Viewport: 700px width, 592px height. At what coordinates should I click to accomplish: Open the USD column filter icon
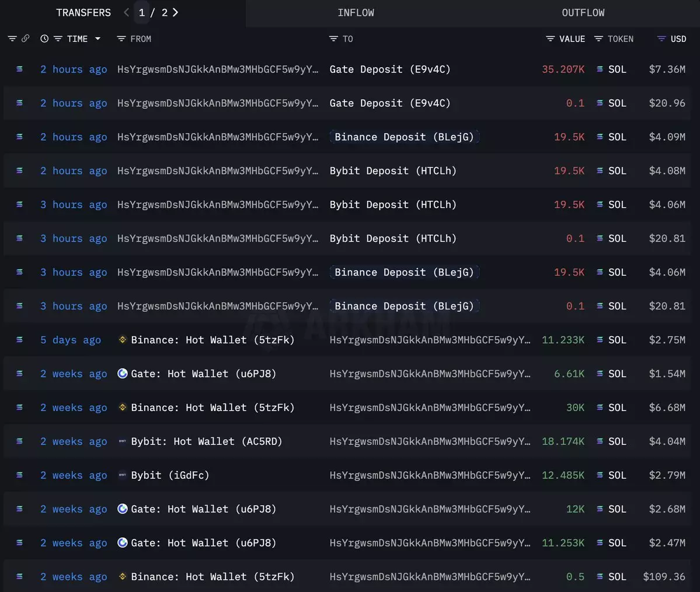(x=661, y=39)
